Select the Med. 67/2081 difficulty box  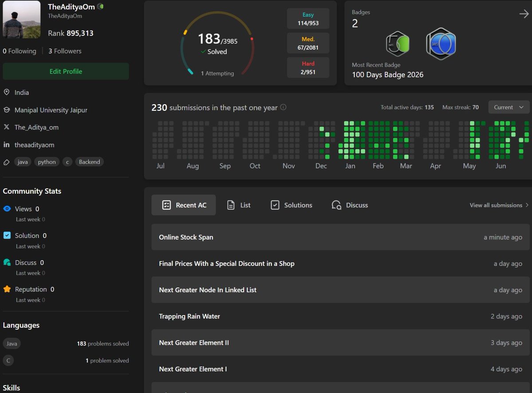coord(308,43)
